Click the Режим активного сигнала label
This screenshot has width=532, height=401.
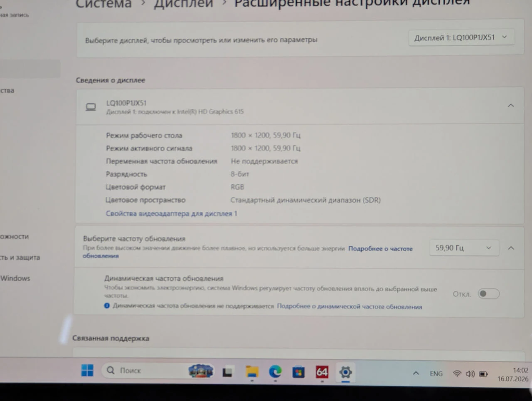pos(149,148)
